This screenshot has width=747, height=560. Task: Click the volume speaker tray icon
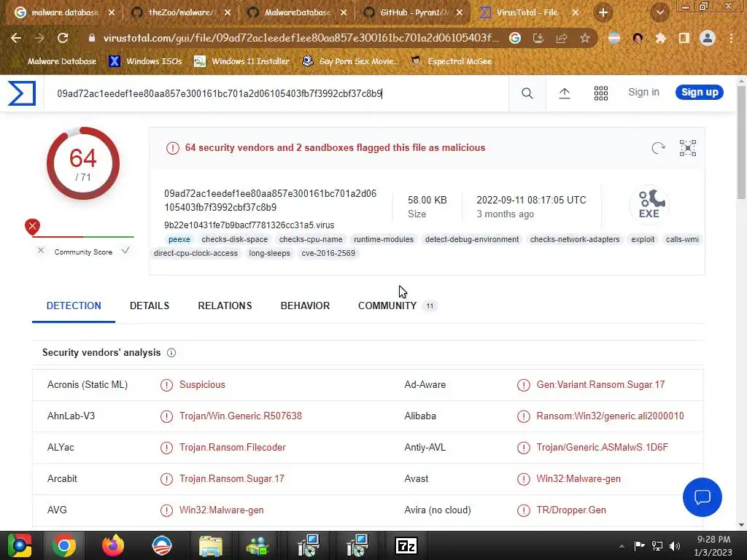(675, 546)
